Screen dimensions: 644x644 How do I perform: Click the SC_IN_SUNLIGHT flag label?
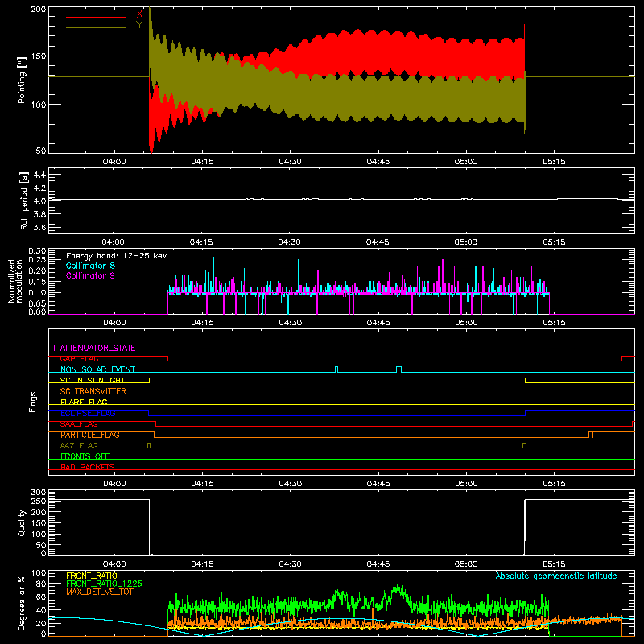(x=93, y=380)
